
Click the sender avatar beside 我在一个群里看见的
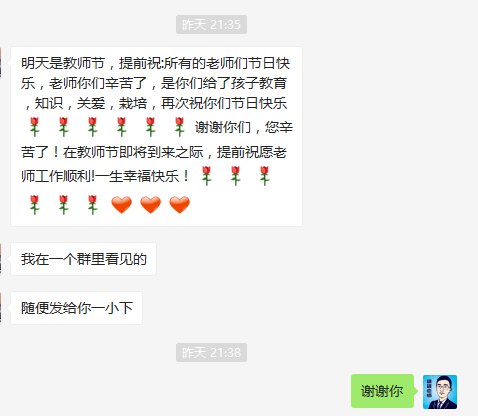tap(1, 259)
